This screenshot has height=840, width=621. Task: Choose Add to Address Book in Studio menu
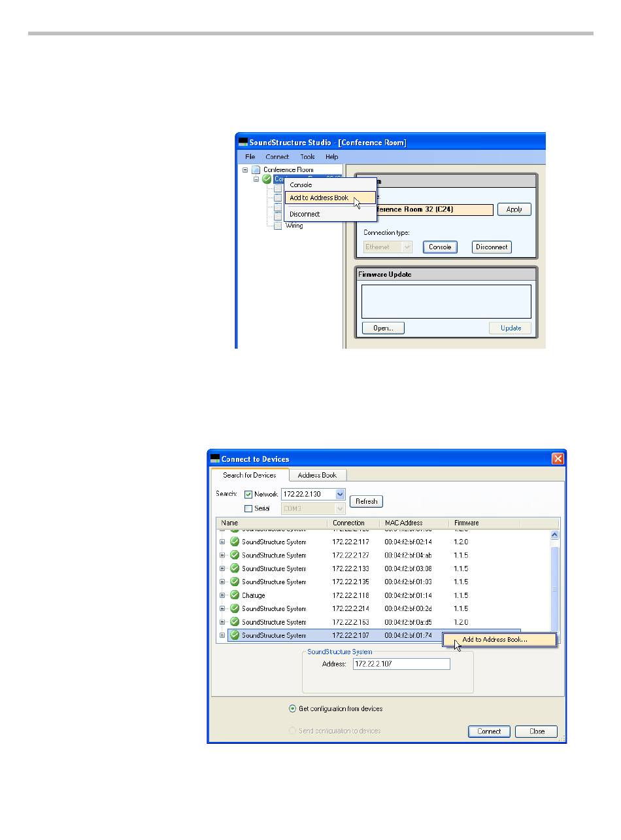[x=331, y=198]
